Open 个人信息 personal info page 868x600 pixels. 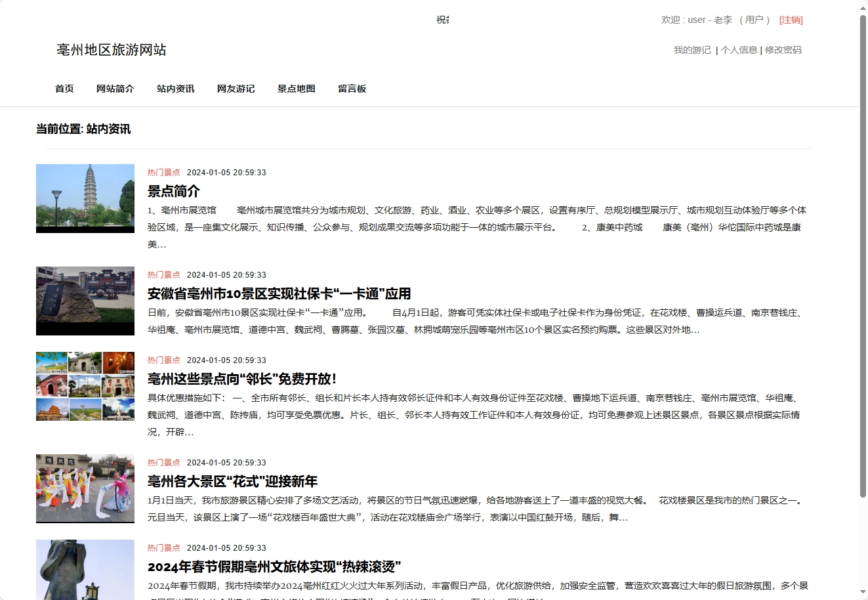click(x=738, y=50)
